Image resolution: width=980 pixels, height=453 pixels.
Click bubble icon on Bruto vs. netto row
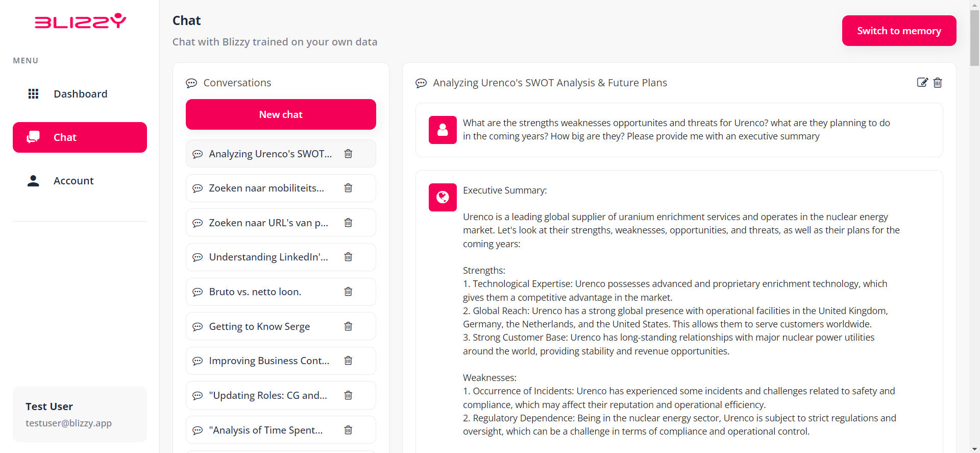pos(198,292)
